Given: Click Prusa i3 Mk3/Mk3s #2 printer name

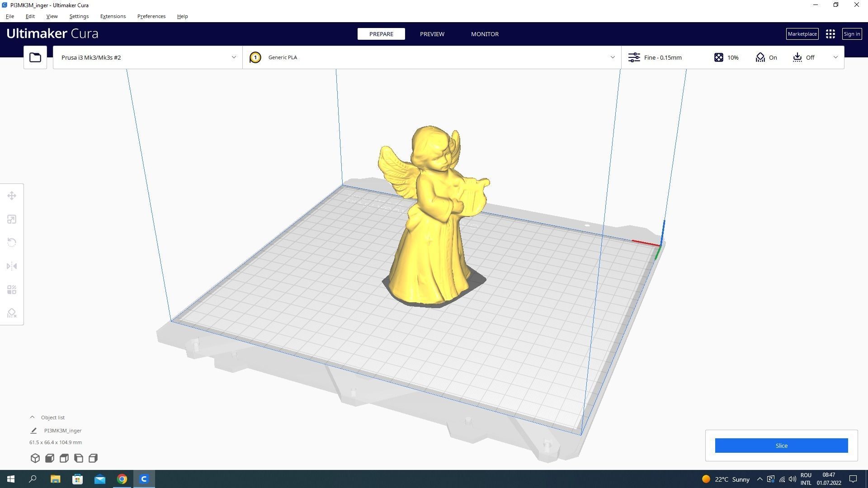Looking at the screenshot, I should click(x=91, y=57).
